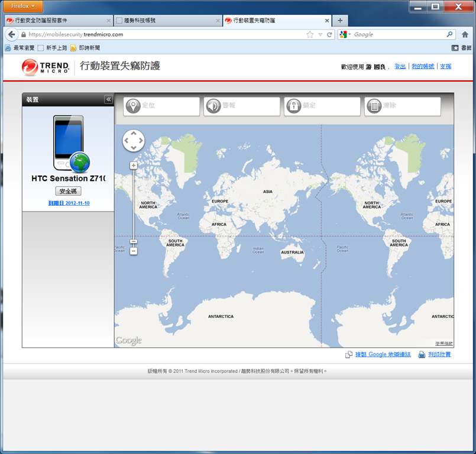Click the Trend Micro logo
Viewport: 476px width, 454px height.
45,67
